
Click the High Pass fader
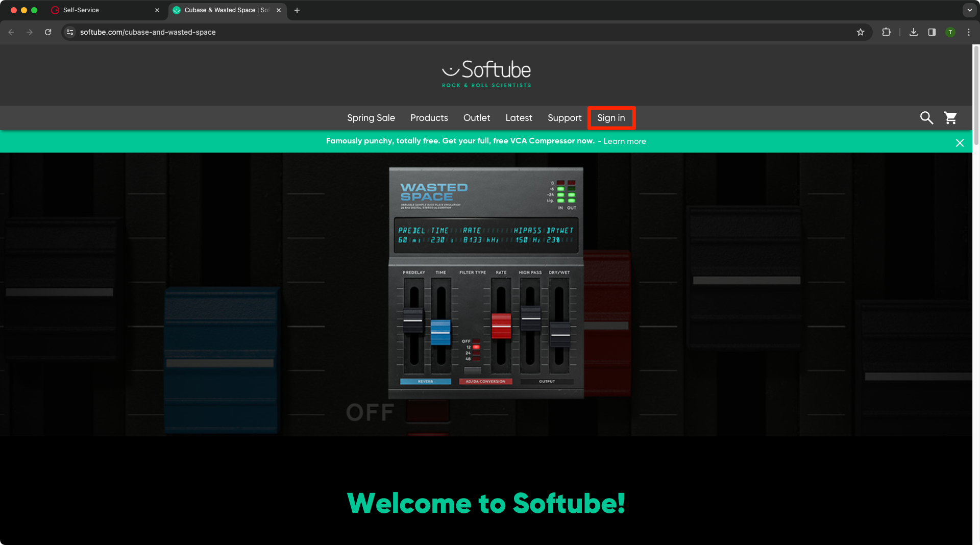point(531,317)
